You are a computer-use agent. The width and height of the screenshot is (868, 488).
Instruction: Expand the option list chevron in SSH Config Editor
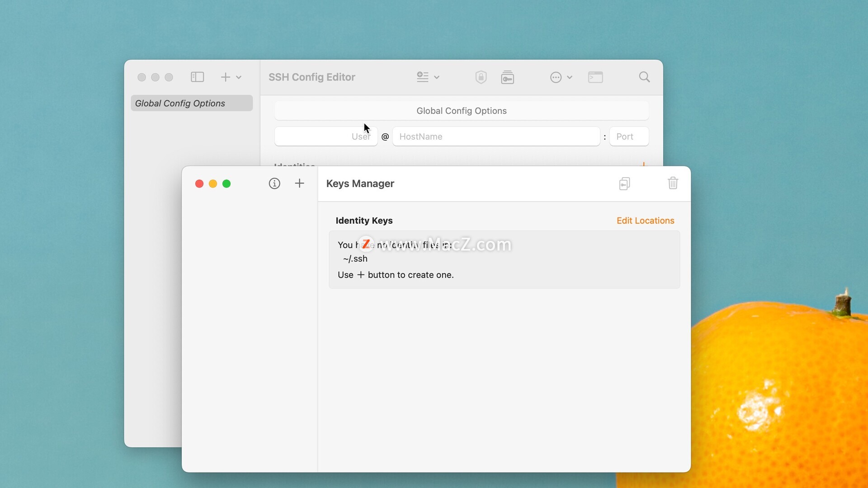click(x=437, y=77)
